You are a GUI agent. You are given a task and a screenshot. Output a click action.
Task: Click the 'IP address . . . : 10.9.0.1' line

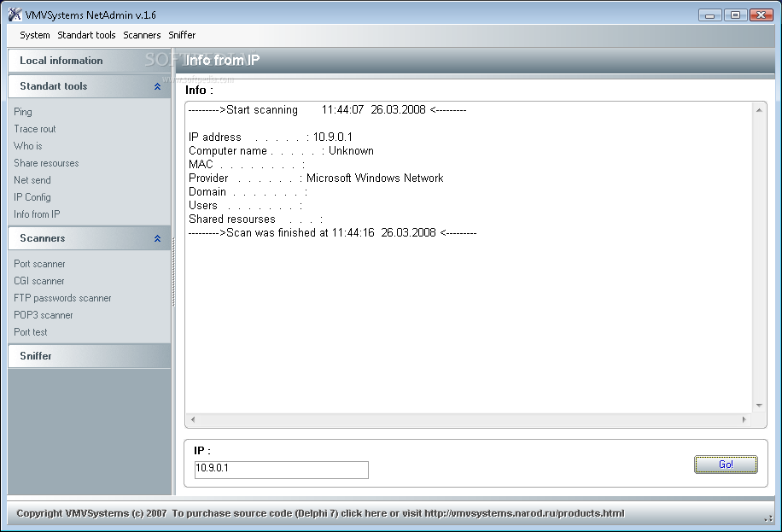pos(271,137)
